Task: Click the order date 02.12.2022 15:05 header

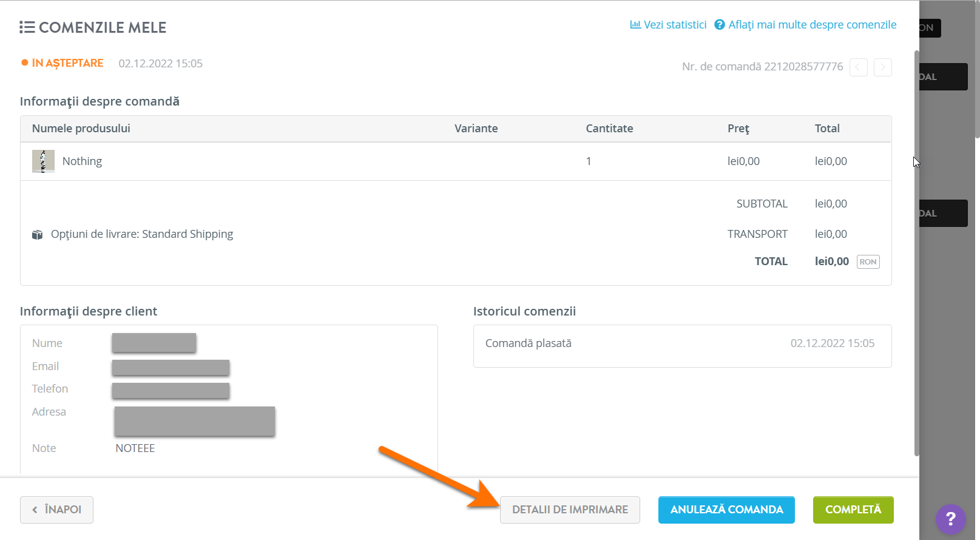Action: [160, 64]
